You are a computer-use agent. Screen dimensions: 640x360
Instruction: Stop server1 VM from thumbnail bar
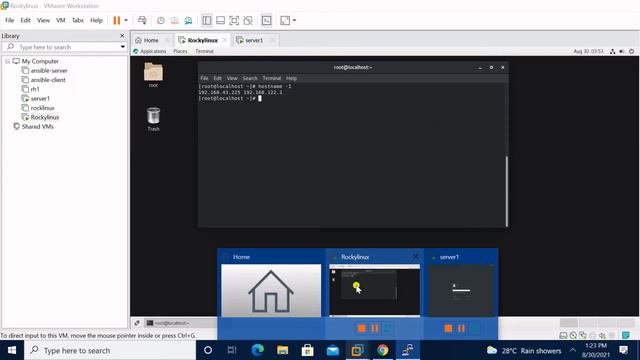(448, 328)
